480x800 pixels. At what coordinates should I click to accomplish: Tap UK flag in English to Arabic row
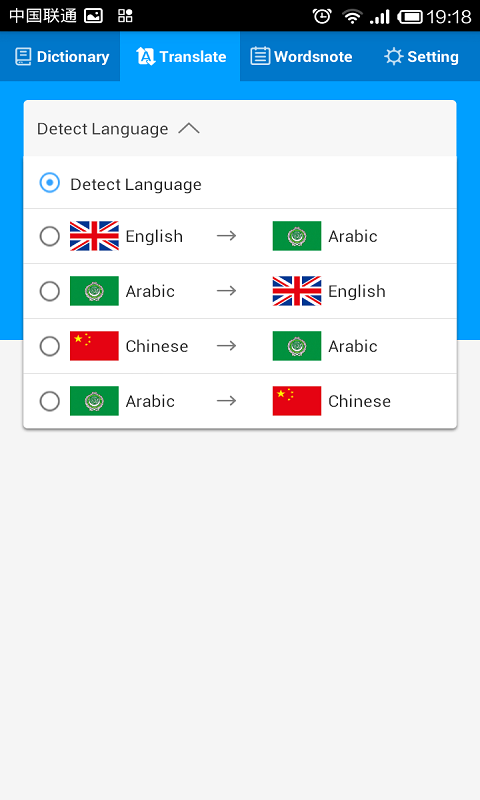94,236
